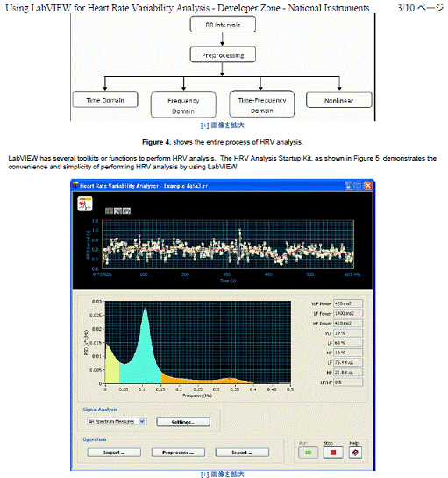Click the Import... button
The width and height of the screenshot is (448, 478).
pyautogui.click(x=114, y=453)
